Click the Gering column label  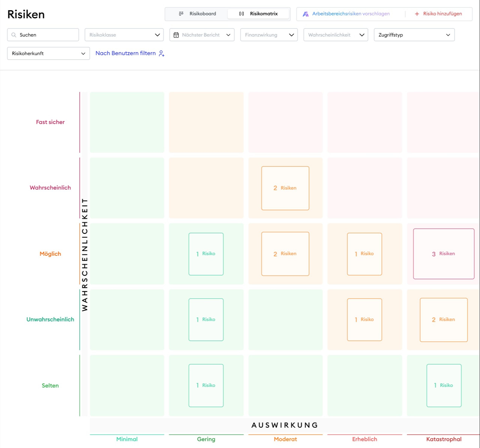coord(206,439)
